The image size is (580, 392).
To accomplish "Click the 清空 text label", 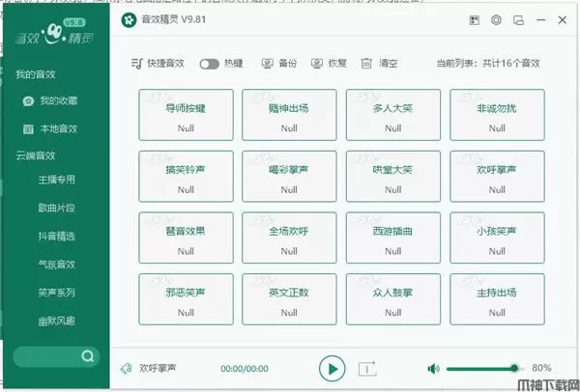I will click(x=388, y=64).
